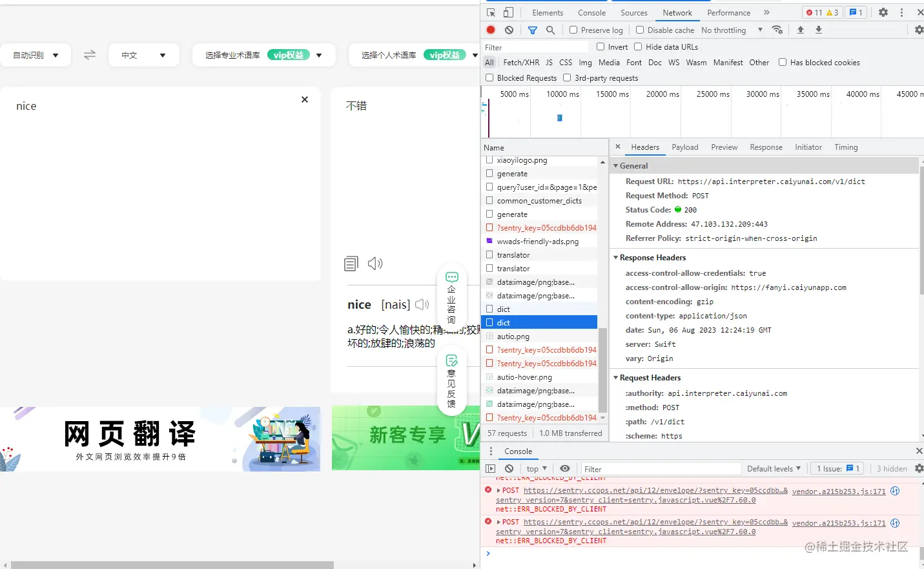Switch to the Sources tab
The image size is (924, 569).
click(x=633, y=12)
